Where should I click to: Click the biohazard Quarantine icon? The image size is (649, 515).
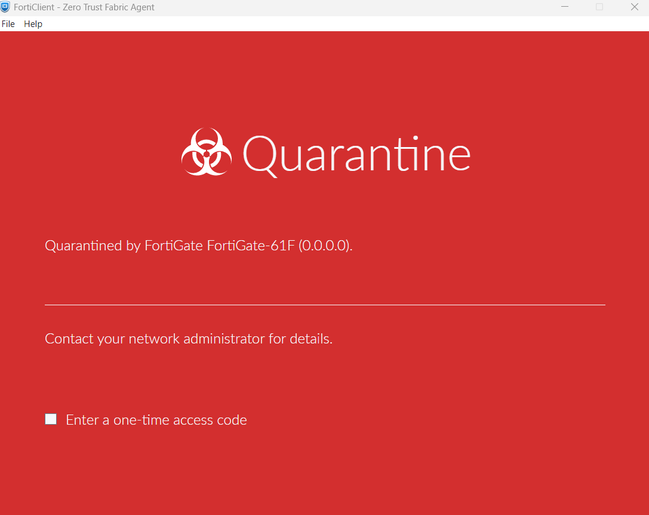[206, 152]
